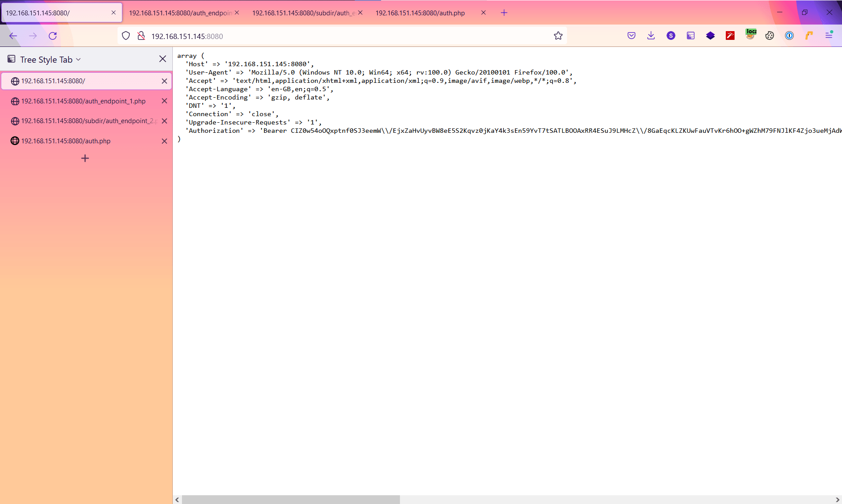Screen dimensions: 842x504
Task: Open the 1Password extension
Action: point(789,36)
